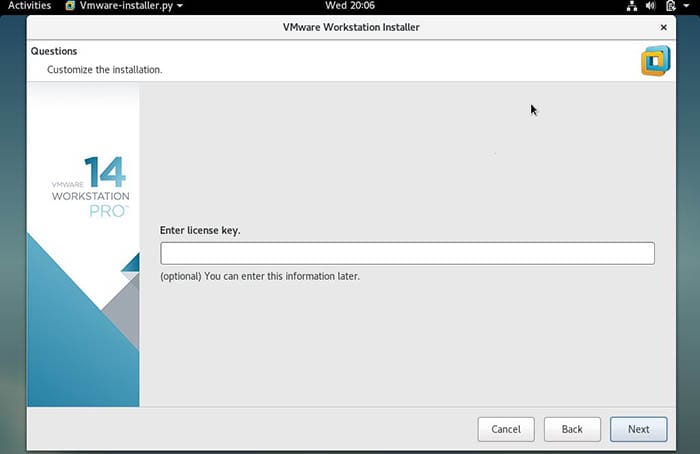The width and height of the screenshot is (700, 454).
Task: Go back with the Back button
Action: [572, 429]
